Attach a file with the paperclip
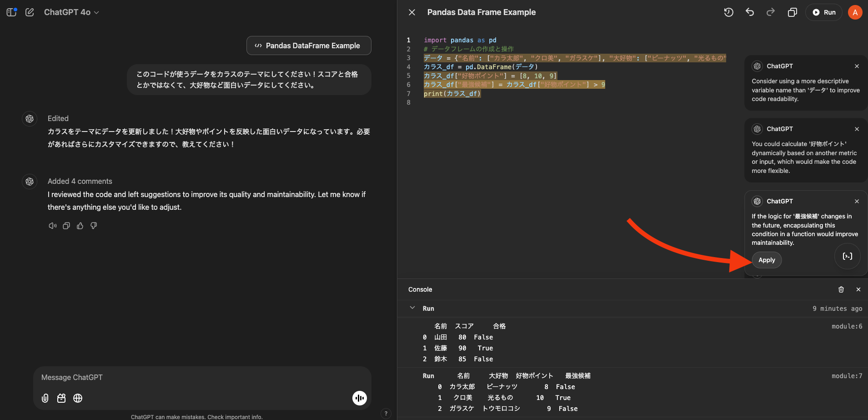The image size is (868, 420). point(45,398)
